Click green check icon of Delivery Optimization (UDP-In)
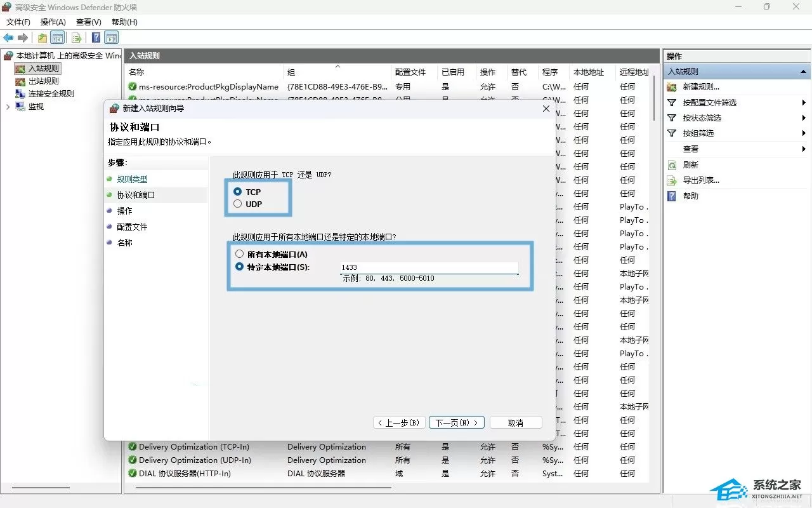Screen dimensions: 812x508 coord(133,460)
